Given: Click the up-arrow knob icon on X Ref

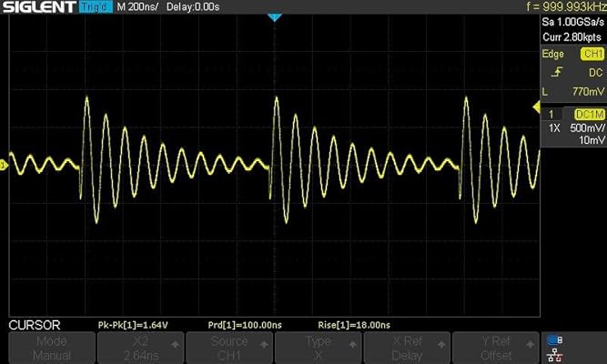Looking at the screenshot, I should (x=441, y=344).
